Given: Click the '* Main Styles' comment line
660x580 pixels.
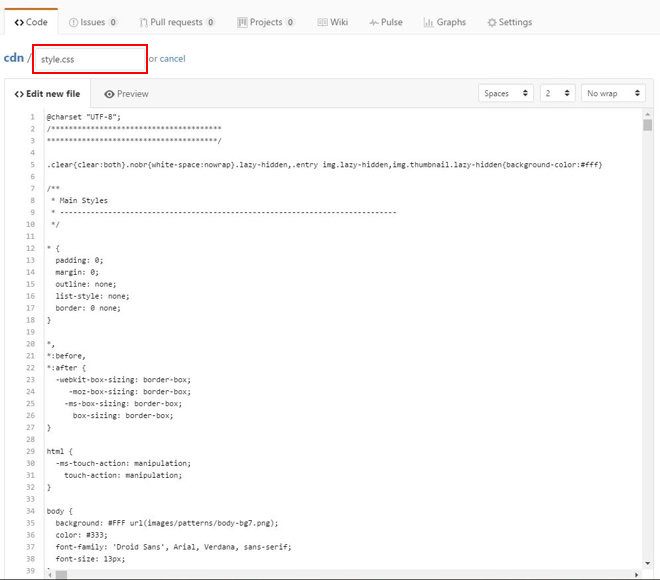Looking at the screenshot, I should pos(80,200).
